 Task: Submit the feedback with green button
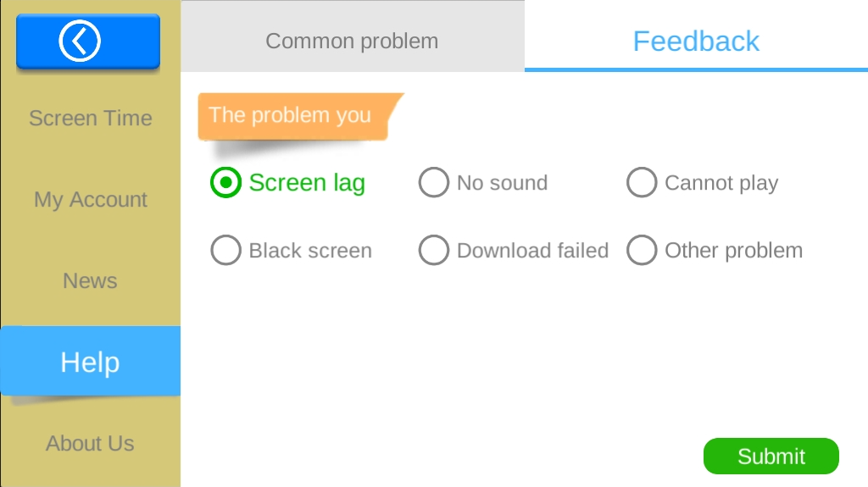(x=771, y=456)
